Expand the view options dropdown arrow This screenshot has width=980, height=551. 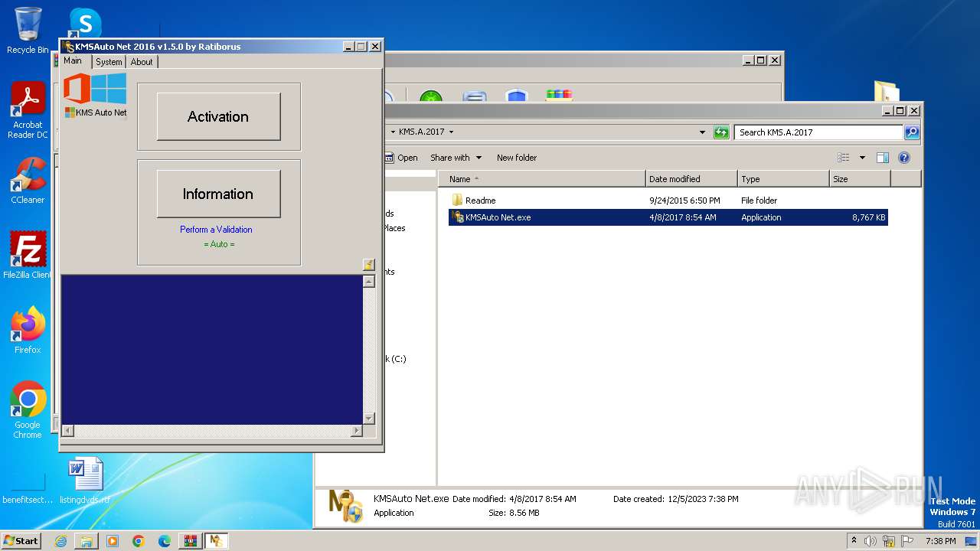(862, 158)
